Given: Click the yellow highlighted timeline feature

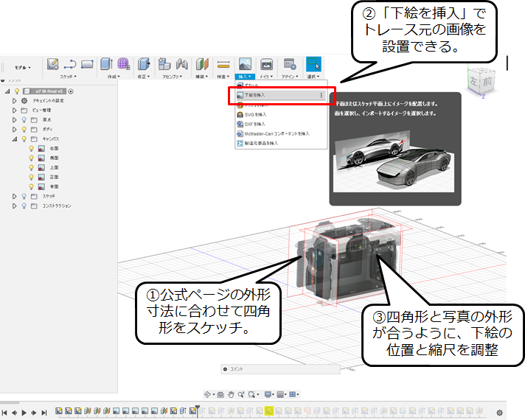Looking at the screenshot, I should [x=269, y=410].
